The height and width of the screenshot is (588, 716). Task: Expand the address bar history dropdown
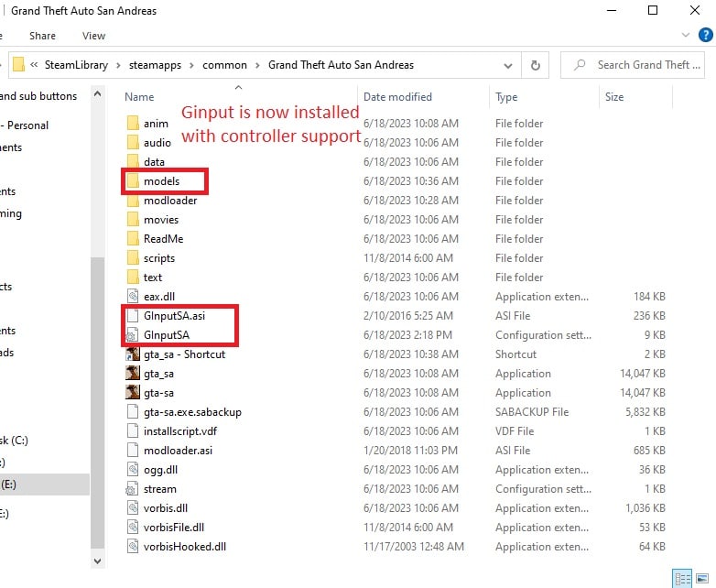[x=508, y=65]
